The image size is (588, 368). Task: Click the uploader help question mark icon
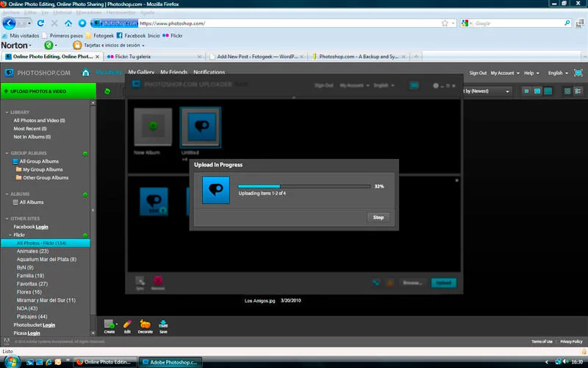pyautogui.click(x=435, y=85)
